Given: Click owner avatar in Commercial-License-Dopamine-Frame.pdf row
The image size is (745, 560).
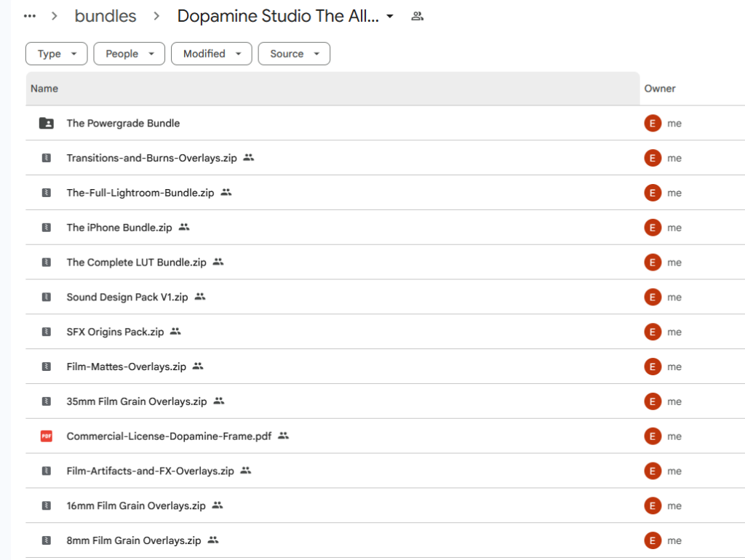Looking at the screenshot, I should 653,436.
